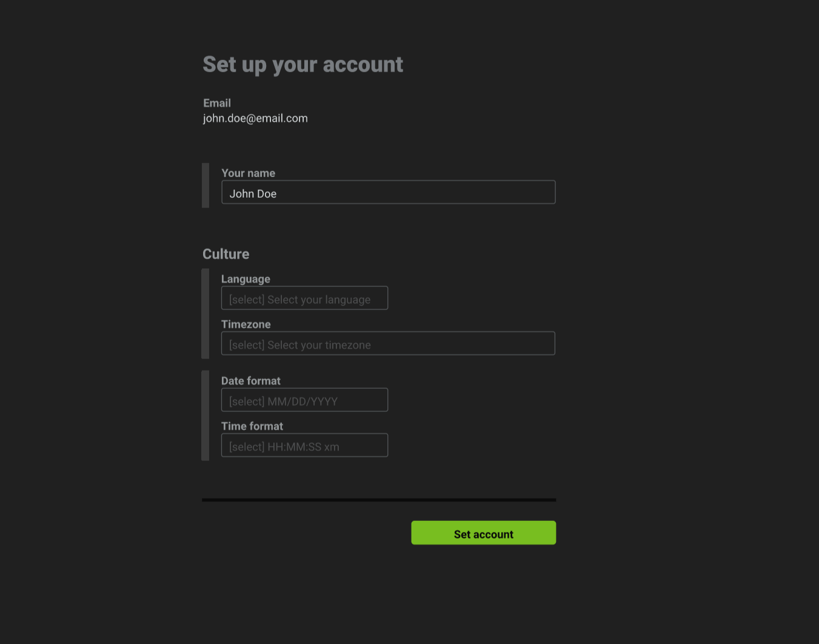Screen dimensions: 819x644
Task: Click the 'Time format' label
Action: tap(252, 426)
